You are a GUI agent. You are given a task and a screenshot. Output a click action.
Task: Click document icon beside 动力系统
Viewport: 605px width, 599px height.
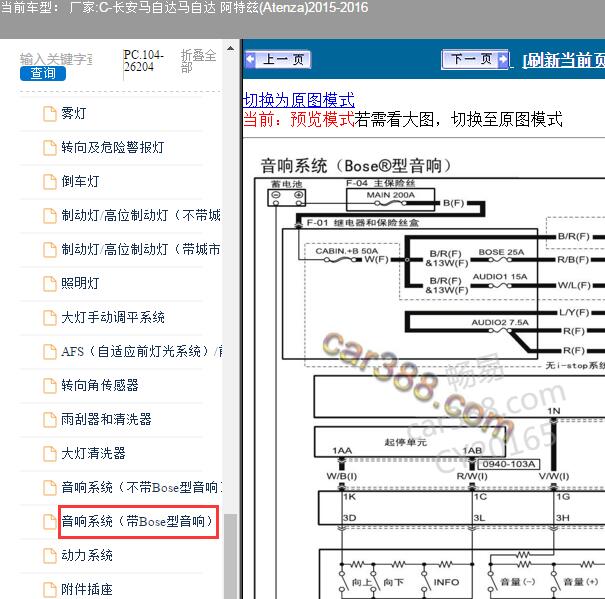click(x=49, y=556)
